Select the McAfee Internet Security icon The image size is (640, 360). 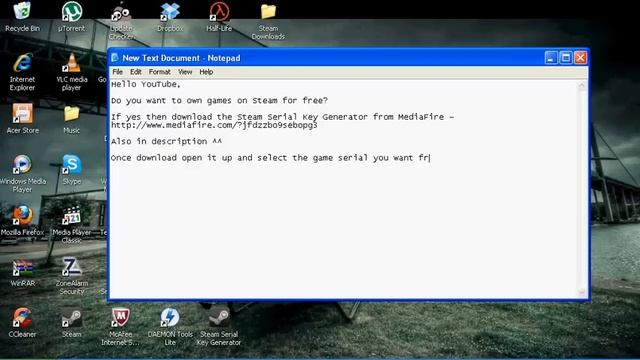click(120, 327)
